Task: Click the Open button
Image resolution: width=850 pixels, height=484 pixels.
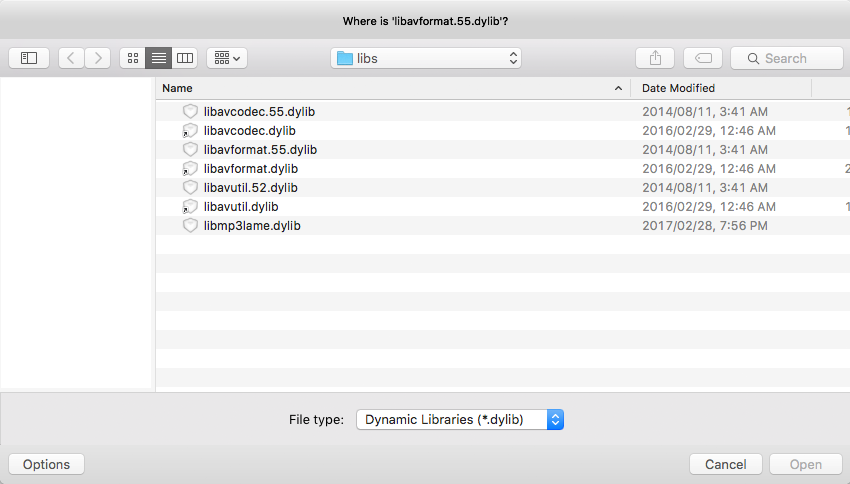Action: [806, 464]
